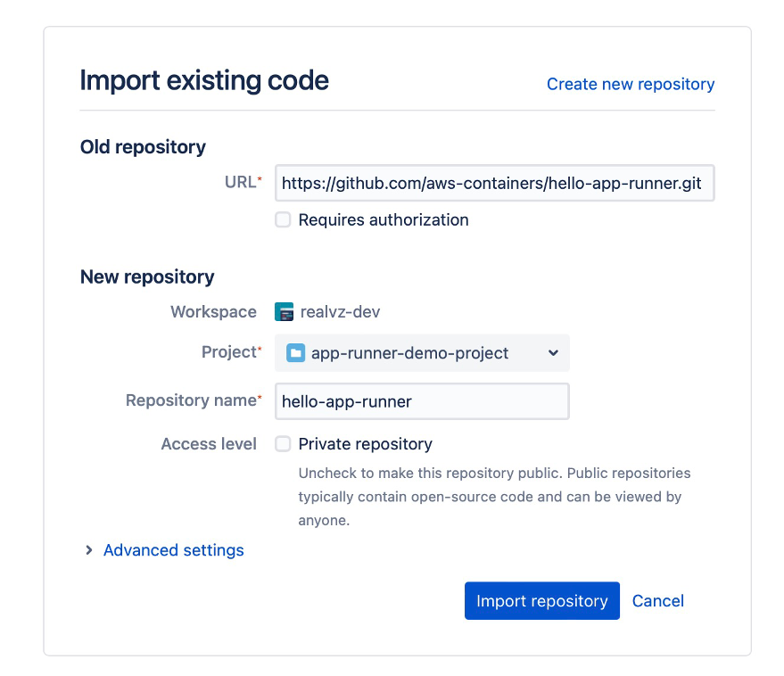The height and width of the screenshot is (676, 784).
Task: Click the blue project folder icon
Action: [x=295, y=353]
